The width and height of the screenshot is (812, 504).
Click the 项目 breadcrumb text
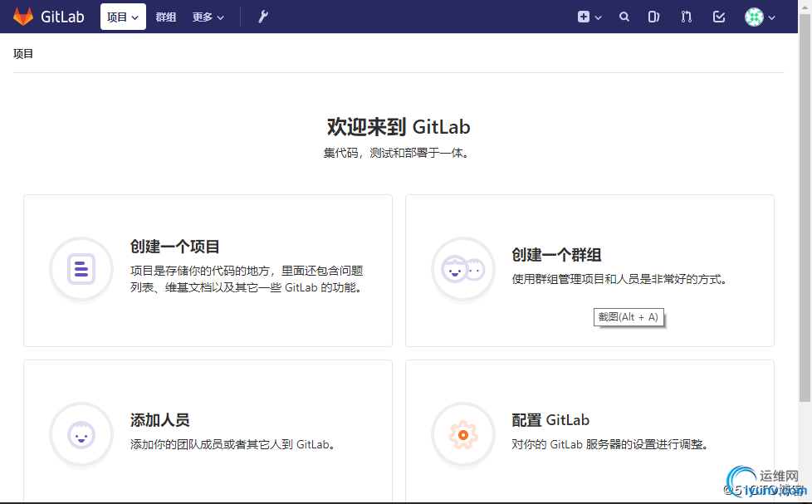click(23, 54)
